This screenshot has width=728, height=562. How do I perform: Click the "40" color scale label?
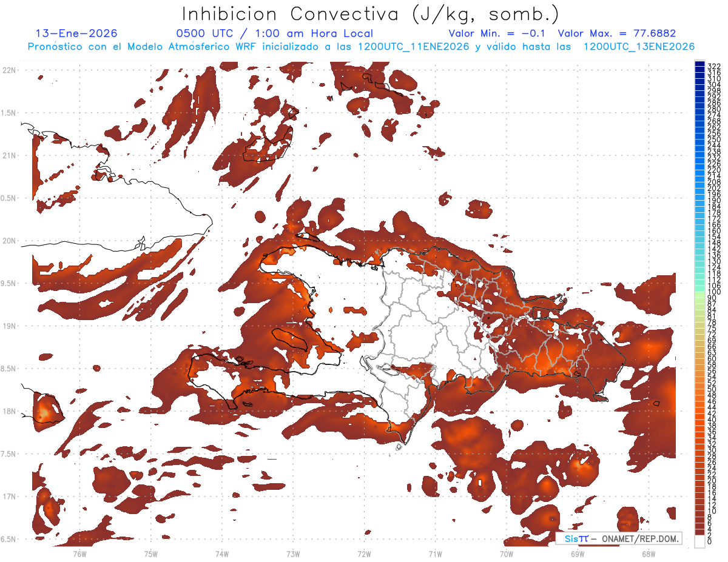[712, 420]
